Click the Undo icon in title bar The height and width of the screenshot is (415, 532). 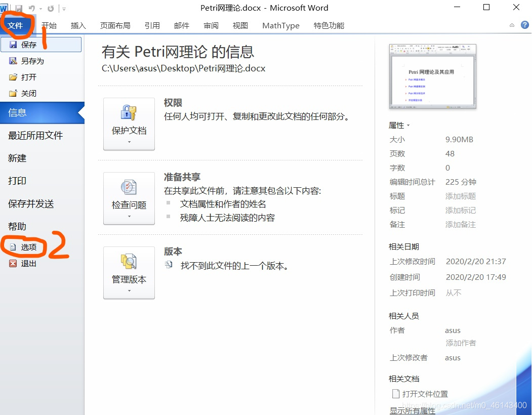point(31,9)
